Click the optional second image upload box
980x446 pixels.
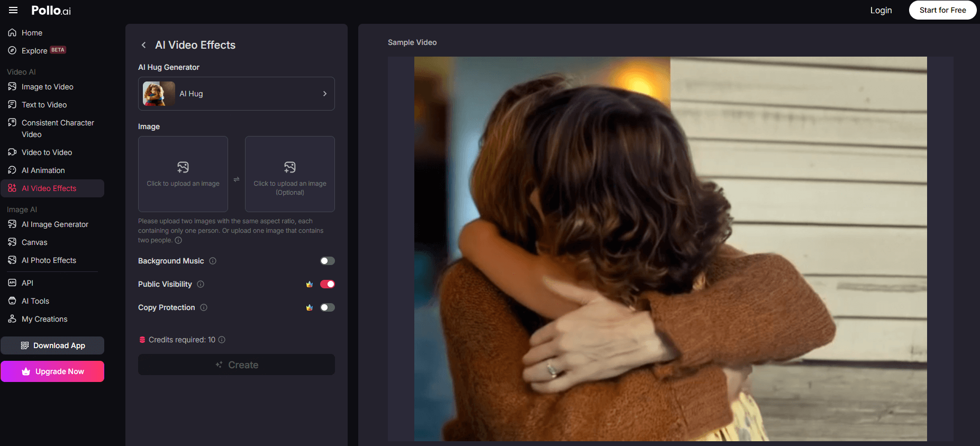(290, 174)
